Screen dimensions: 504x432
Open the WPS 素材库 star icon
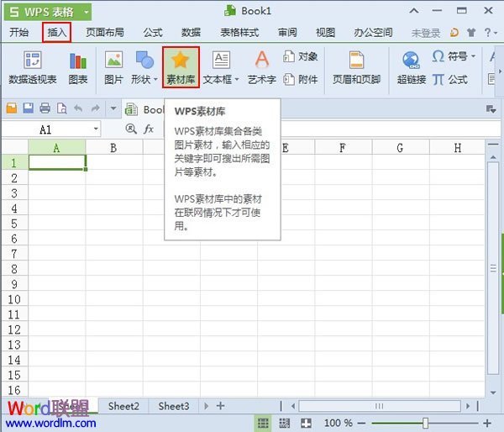(x=180, y=61)
